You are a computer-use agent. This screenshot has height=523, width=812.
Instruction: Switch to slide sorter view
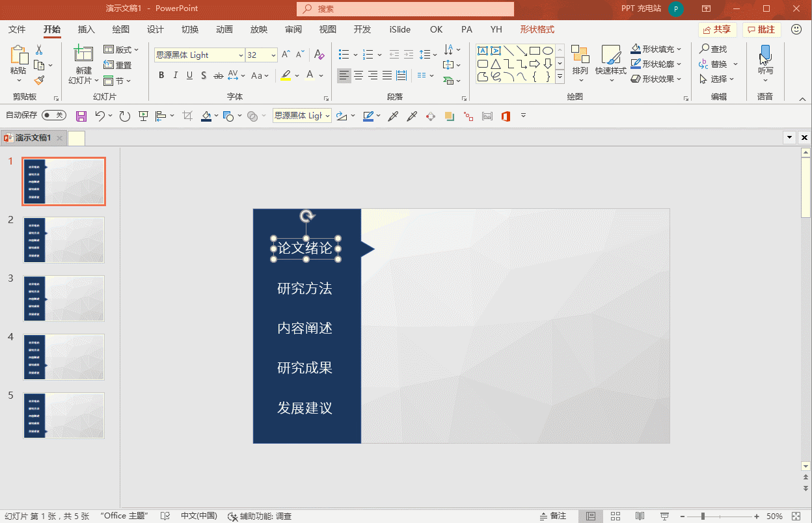tap(616, 516)
